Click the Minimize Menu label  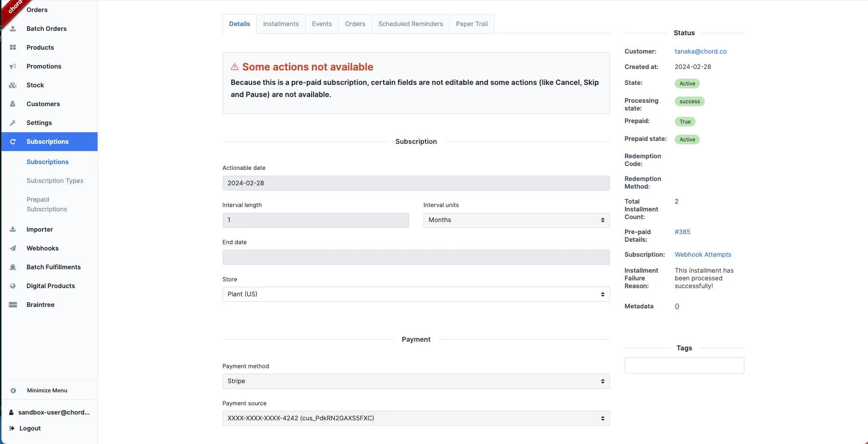point(47,390)
